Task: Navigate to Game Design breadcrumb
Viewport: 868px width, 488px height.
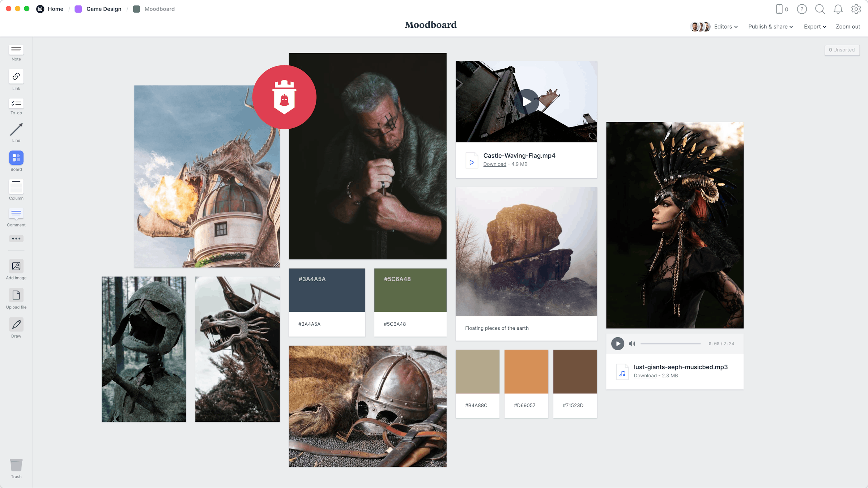Action: click(104, 9)
